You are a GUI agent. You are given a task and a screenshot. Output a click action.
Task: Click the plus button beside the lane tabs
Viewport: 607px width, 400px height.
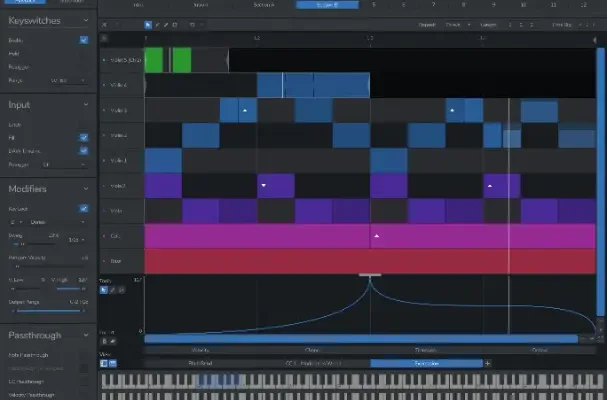point(488,363)
